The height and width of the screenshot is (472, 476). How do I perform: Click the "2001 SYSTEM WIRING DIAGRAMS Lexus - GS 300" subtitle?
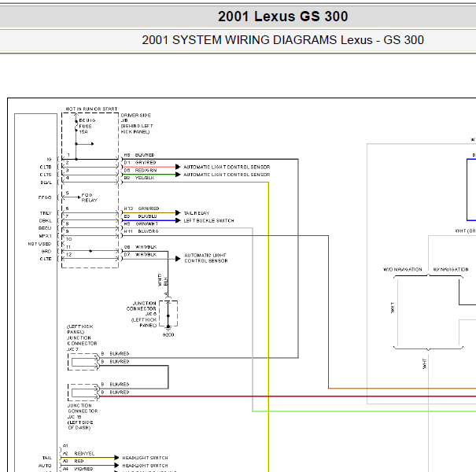click(282, 40)
